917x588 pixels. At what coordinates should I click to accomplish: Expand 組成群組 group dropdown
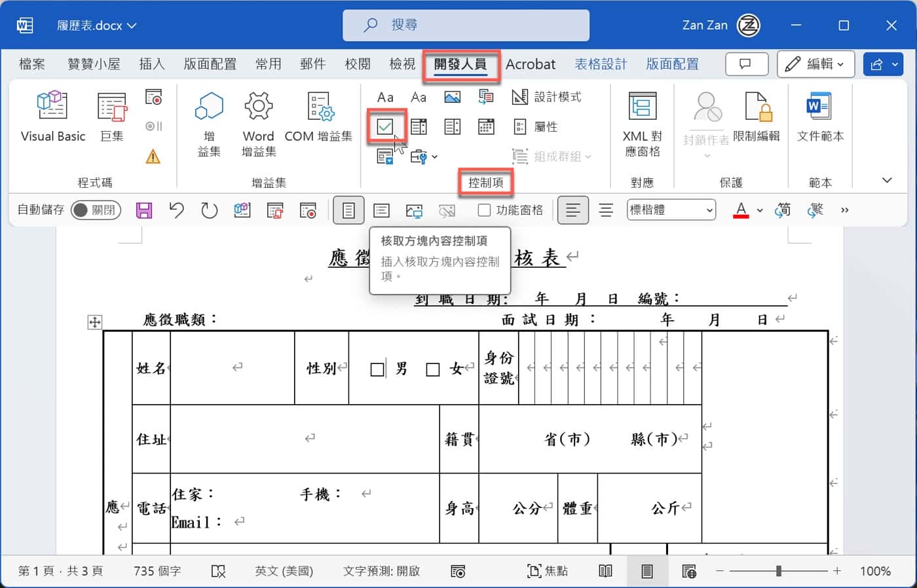tap(552, 156)
